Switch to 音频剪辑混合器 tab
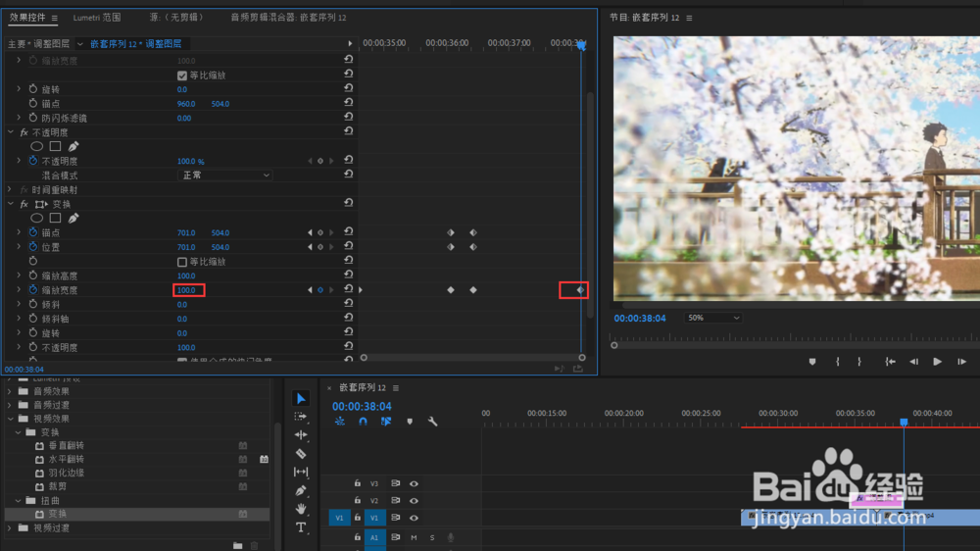 tap(288, 18)
